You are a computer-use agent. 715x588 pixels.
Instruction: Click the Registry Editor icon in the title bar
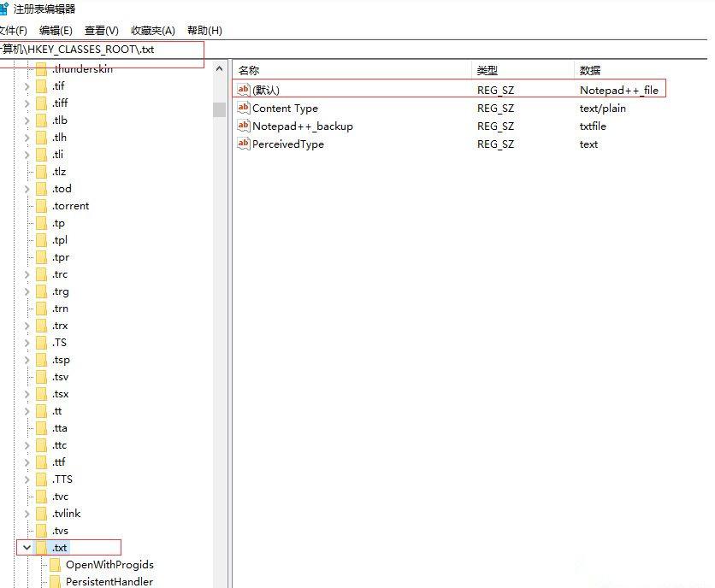click(x=7, y=9)
